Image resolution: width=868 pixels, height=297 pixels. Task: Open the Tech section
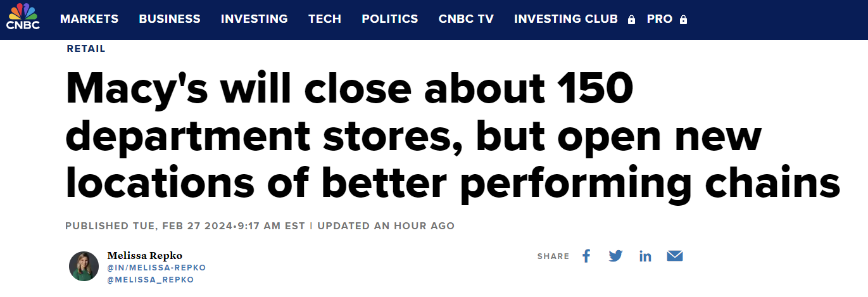(325, 19)
